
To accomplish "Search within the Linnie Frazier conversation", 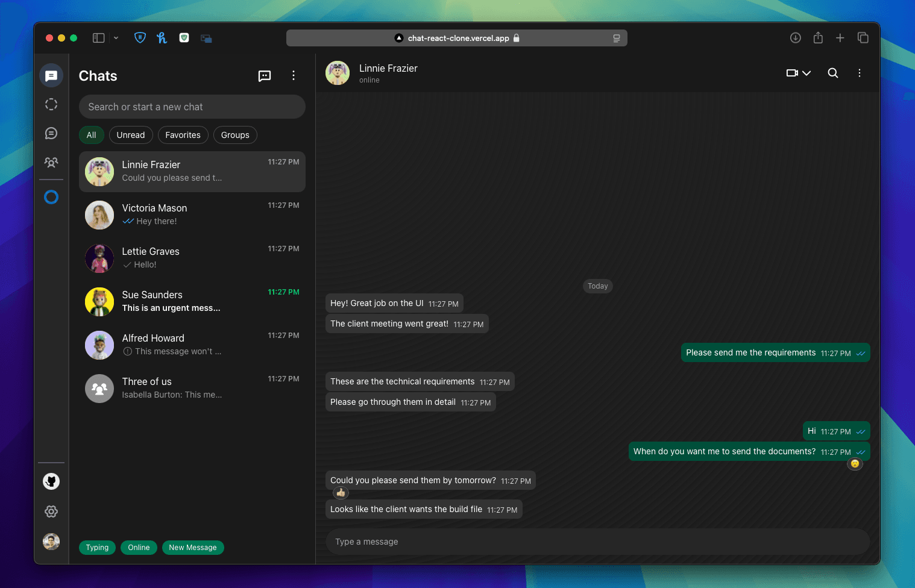I will point(832,73).
